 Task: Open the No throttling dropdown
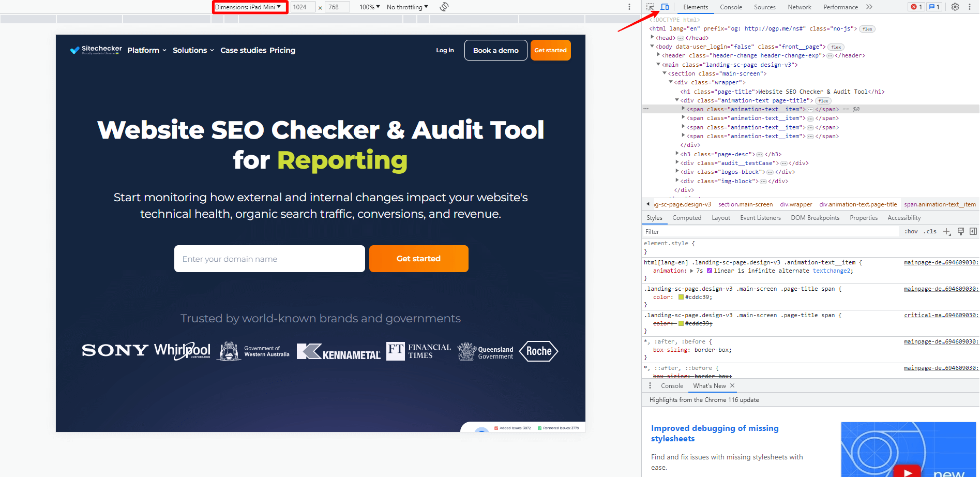(408, 7)
